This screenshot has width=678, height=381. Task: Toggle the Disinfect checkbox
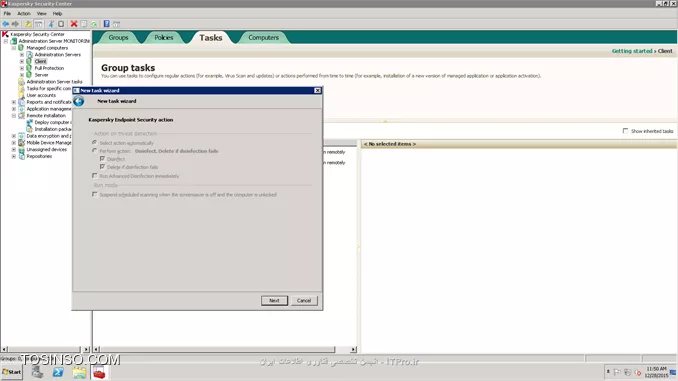tap(102, 159)
